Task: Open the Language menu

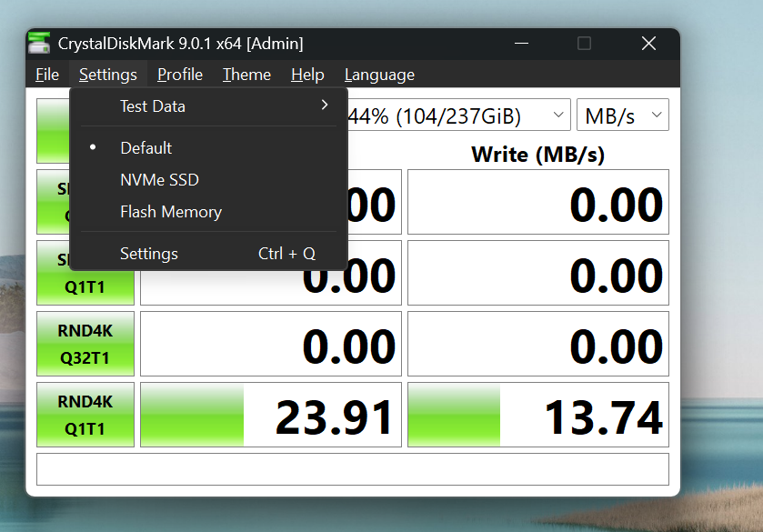Action: click(x=379, y=75)
